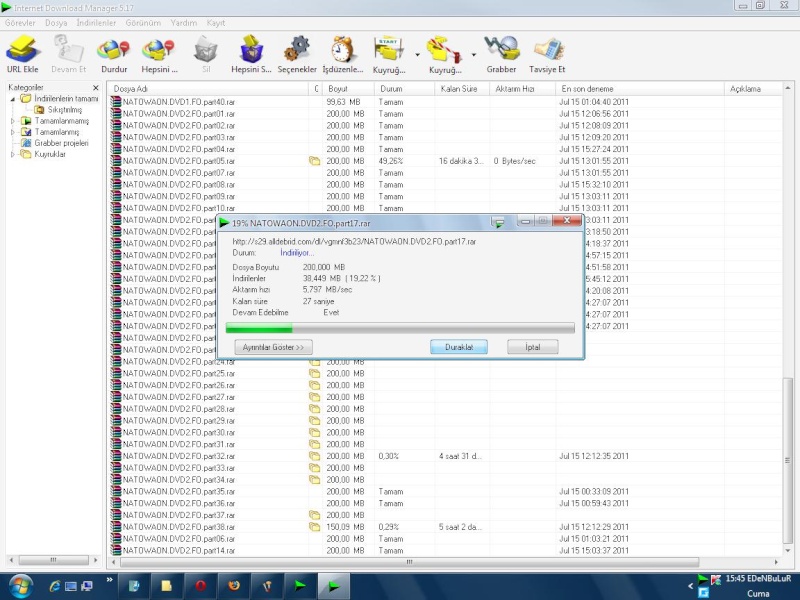This screenshot has width=800, height=600.
Task: Click the file list vertical scrollbar thumb
Action: [788, 461]
